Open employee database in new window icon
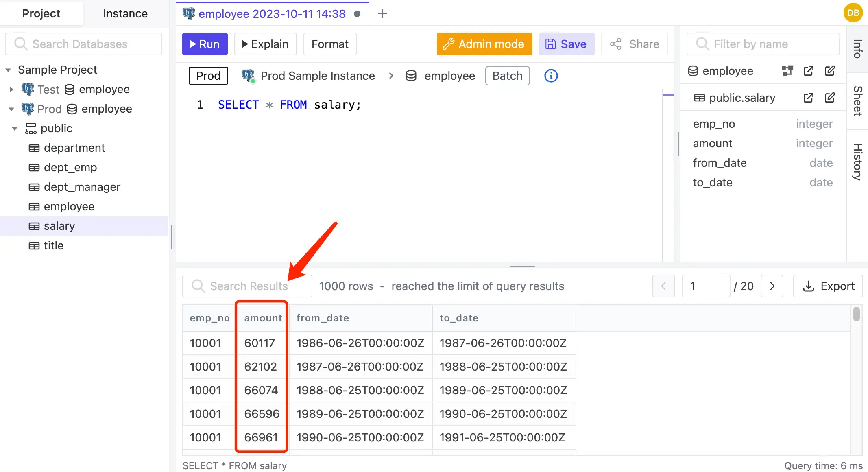This screenshot has height=472, width=868. [808, 71]
